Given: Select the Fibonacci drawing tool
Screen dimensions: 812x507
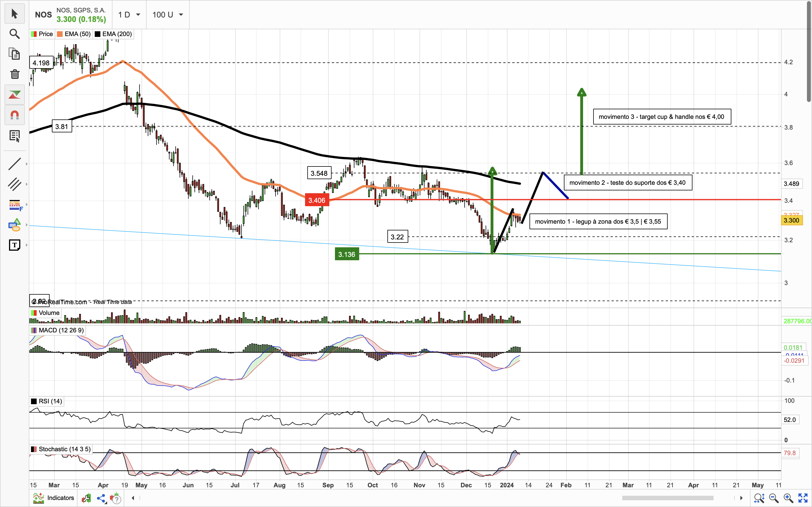Looking at the screenshot, I should click(x=14, y=204).
